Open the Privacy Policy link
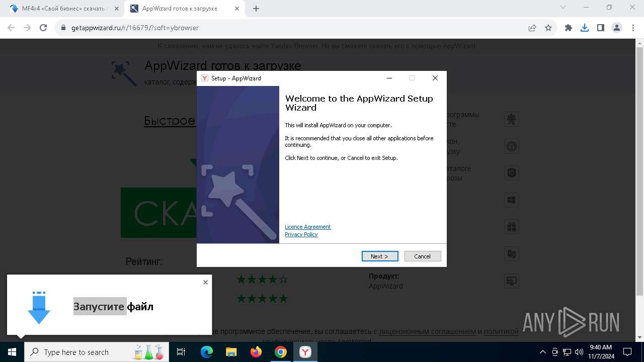The image size is (644, 362). pos(301,234)
